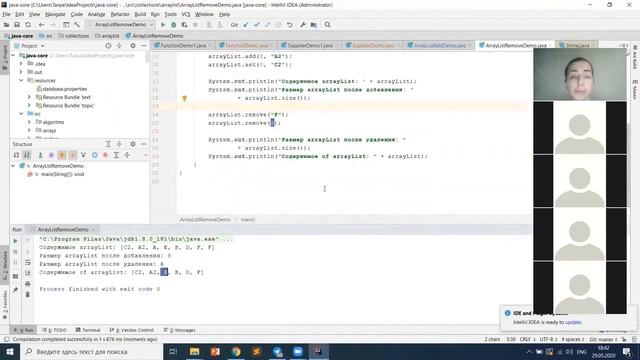The width and height of the screenshot is (640, 360).
Task: Click Windows search box on taskbar
Action: click(91, 352)
